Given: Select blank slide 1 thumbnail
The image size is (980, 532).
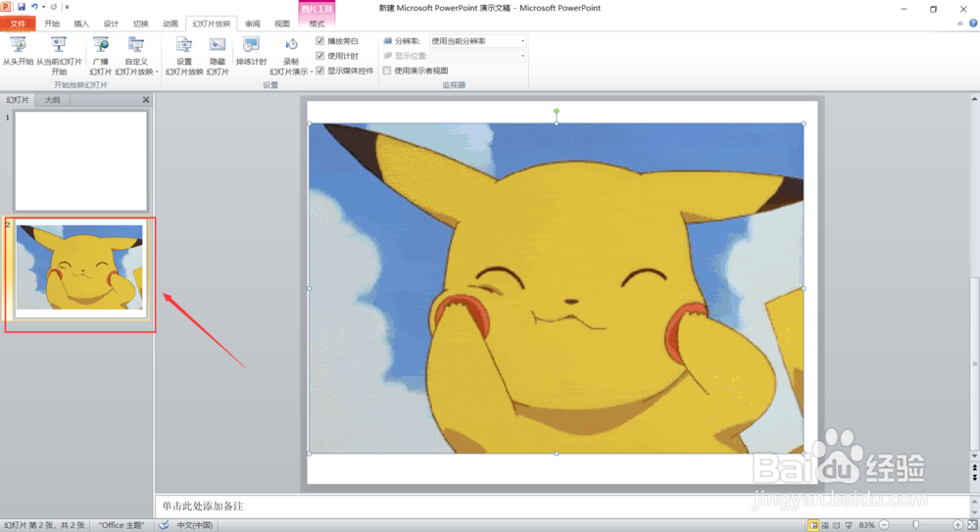Looking at the screenshot, I should (80, 161).
